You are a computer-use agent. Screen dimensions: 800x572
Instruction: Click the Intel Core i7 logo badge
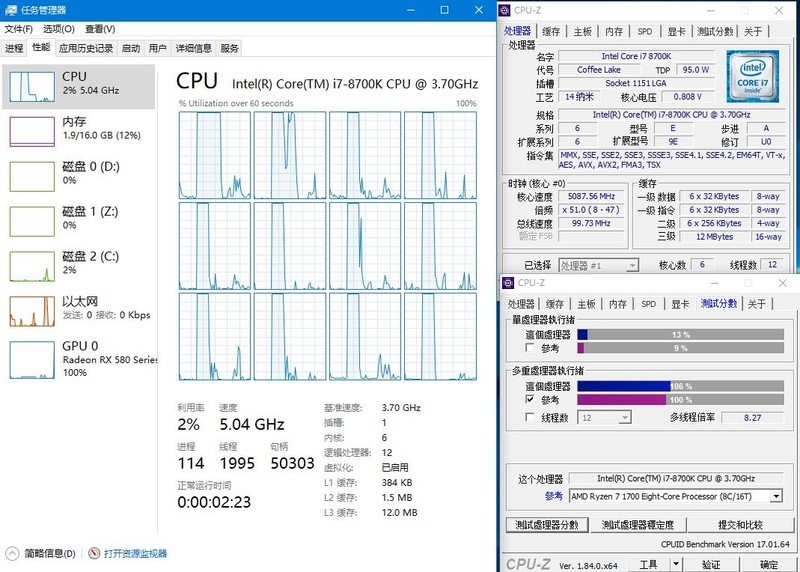(x=753, y=76)
